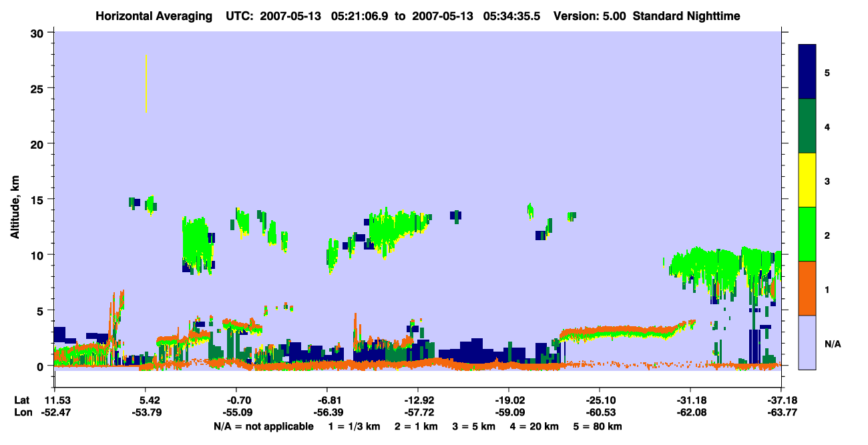Viewport: 868px width, 445px height.
Task: Click legend text '4 = 20 km'
Action: 533,426
